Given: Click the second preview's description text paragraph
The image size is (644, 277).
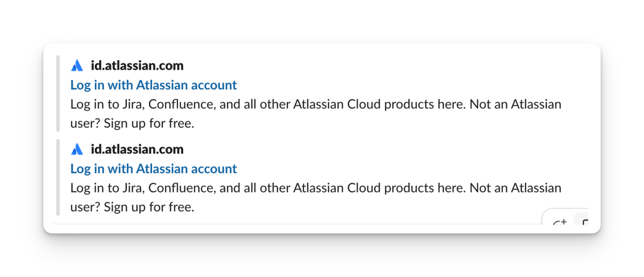Looking at the screenshot, I should point(316,197).
